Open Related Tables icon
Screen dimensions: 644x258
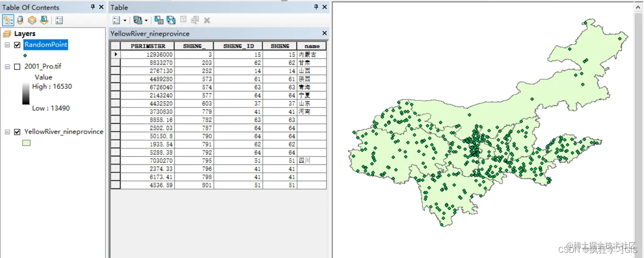pyautogui.click(x=138, y=20)
